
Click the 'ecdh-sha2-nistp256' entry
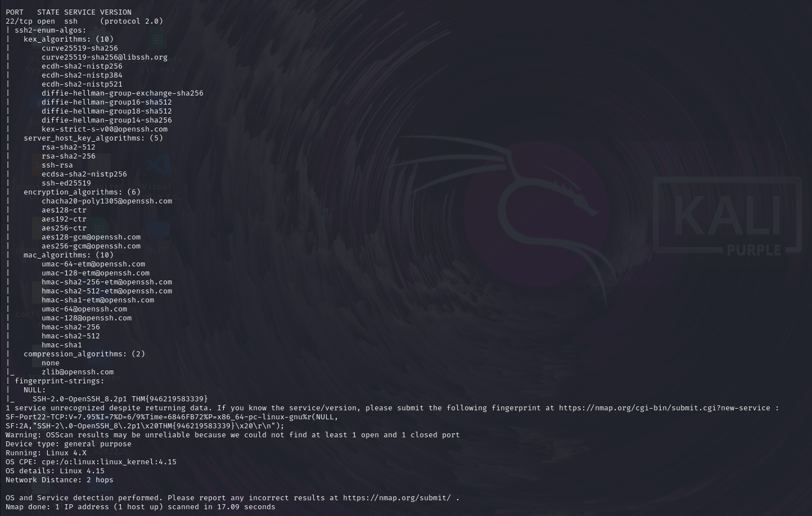point(82,66)
